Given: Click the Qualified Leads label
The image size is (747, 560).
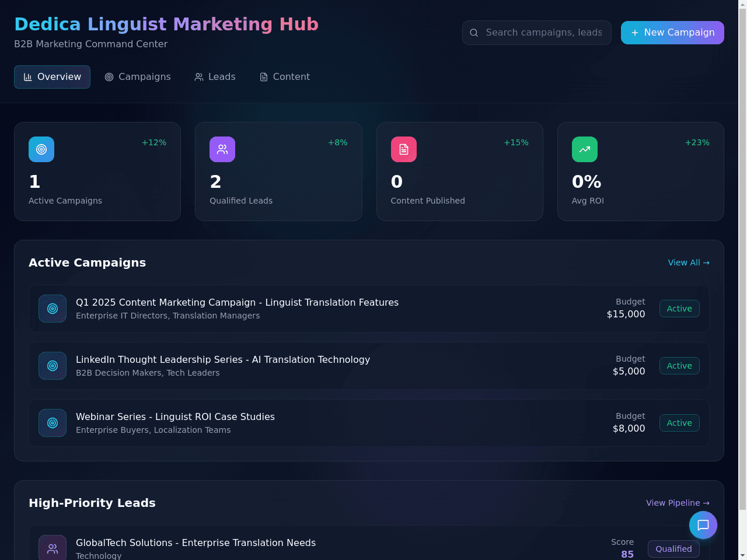Looking at the screenshot, I should [x=241, y=201].
